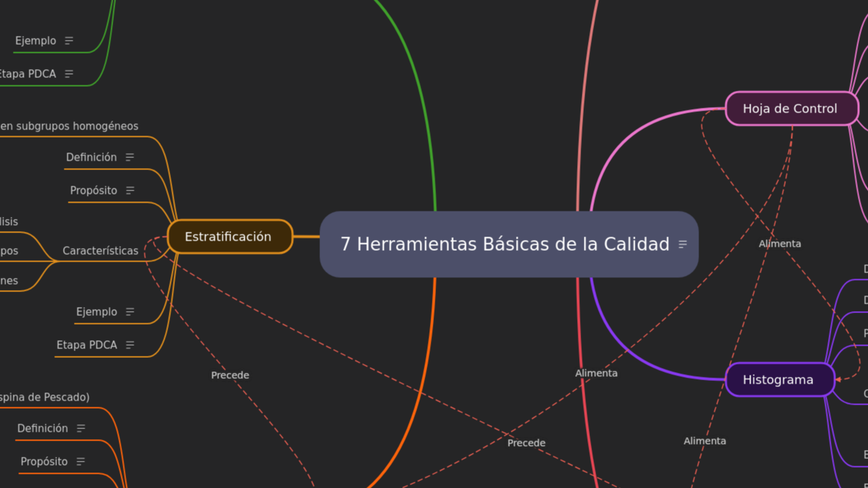The height and width of the screenshot is (488, 868).
Task: Select Etapa PDCA on the green branch
Action: pos(27,74)
